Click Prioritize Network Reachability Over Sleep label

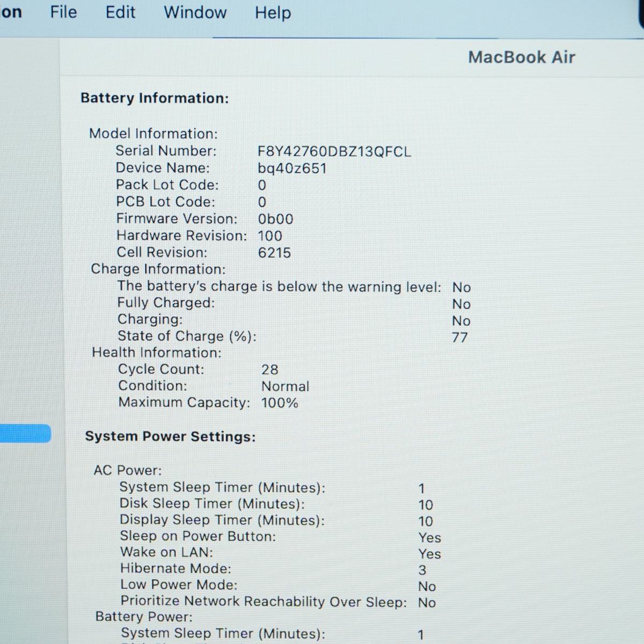tap(264, 602)
